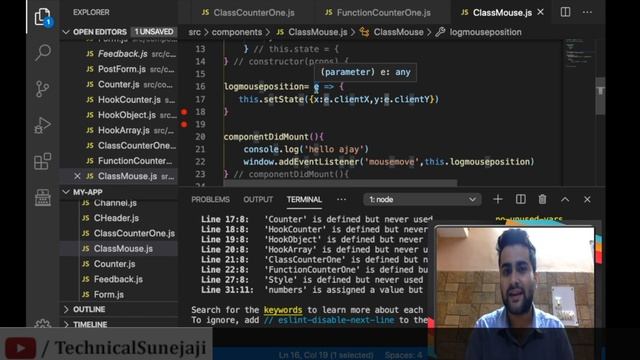Split the terminal panel
This screenshot has height=360, width=640.
tap(520, 199)
